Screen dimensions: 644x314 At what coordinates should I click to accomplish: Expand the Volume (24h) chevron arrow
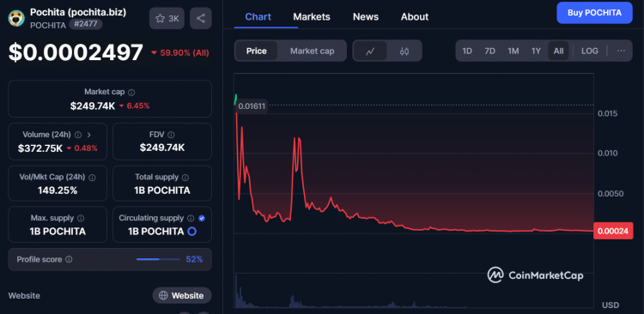click(x=89, y=135)
